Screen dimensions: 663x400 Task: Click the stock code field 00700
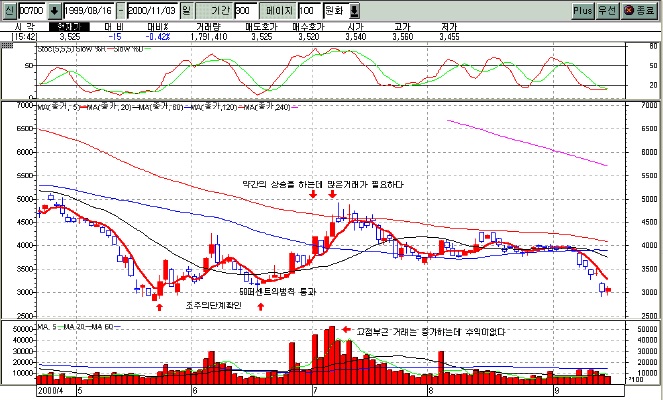[32, 11]
